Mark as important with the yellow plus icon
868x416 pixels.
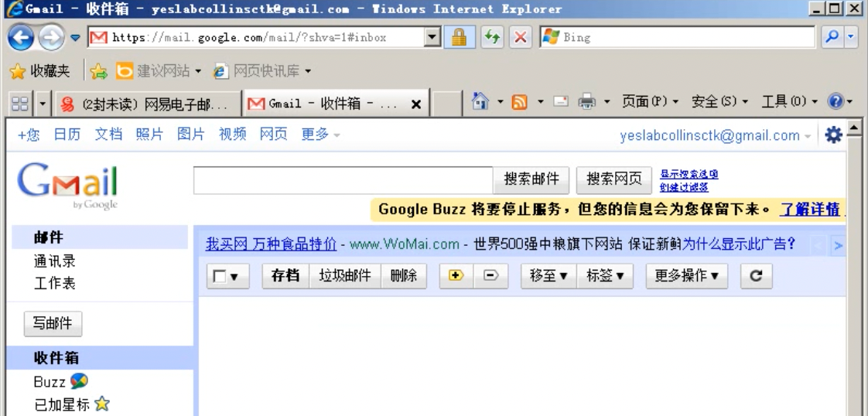tap(456, 275)
